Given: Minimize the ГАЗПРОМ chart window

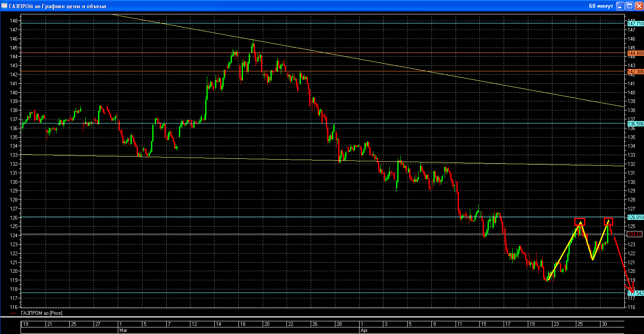Looking at the screenshot, I should click(x=620, y=6).
